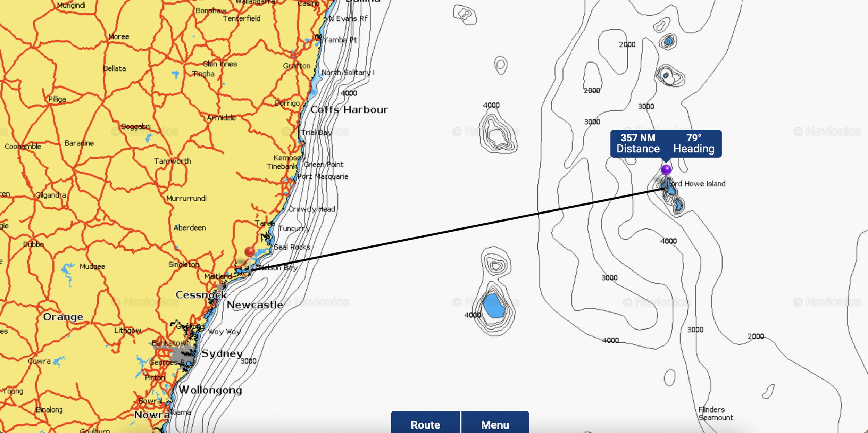The image size is (868, 433).
Task: Click the Tamworth town label
Action: 173,161
